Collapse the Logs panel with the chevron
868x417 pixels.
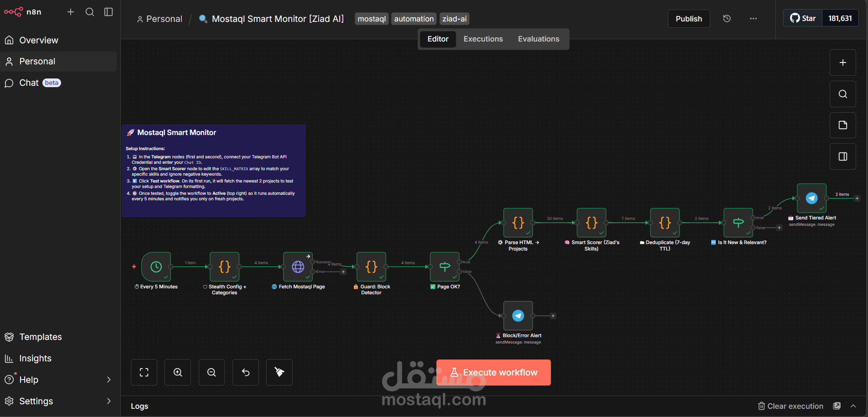853,406
